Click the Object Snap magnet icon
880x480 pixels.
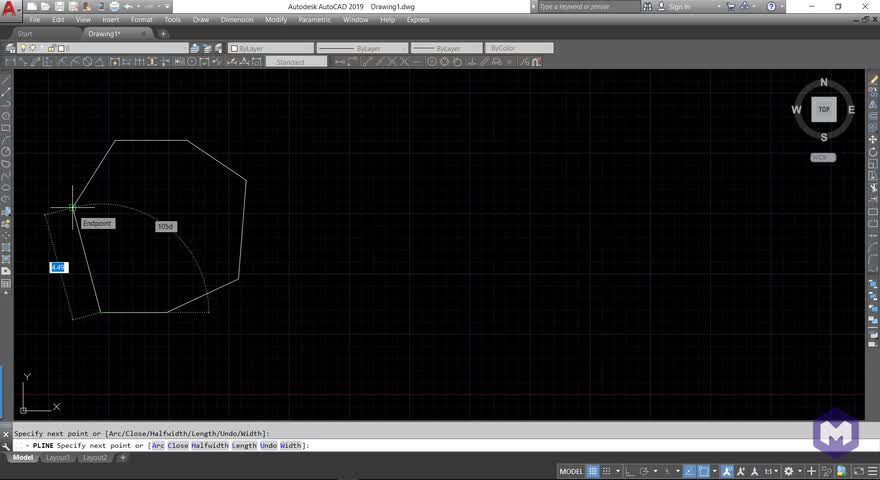click(537, 62)
